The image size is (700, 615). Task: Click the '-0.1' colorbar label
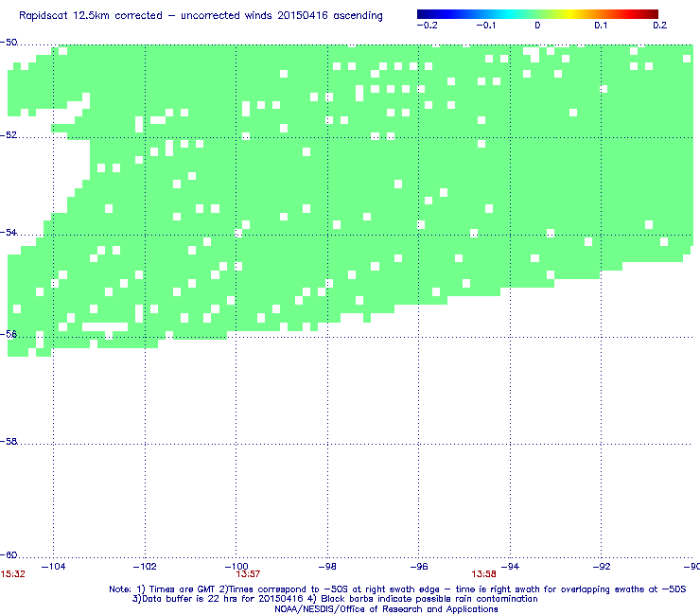point(485,26)
